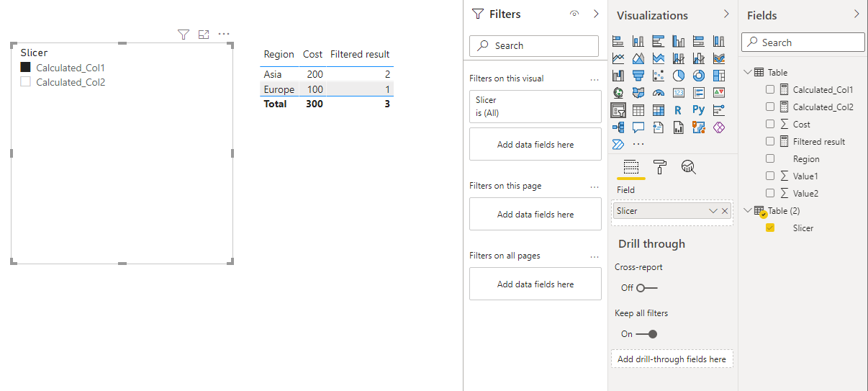868x391 pixels.
Task: Select the ribbon chart visual
Action: (719, 58)
